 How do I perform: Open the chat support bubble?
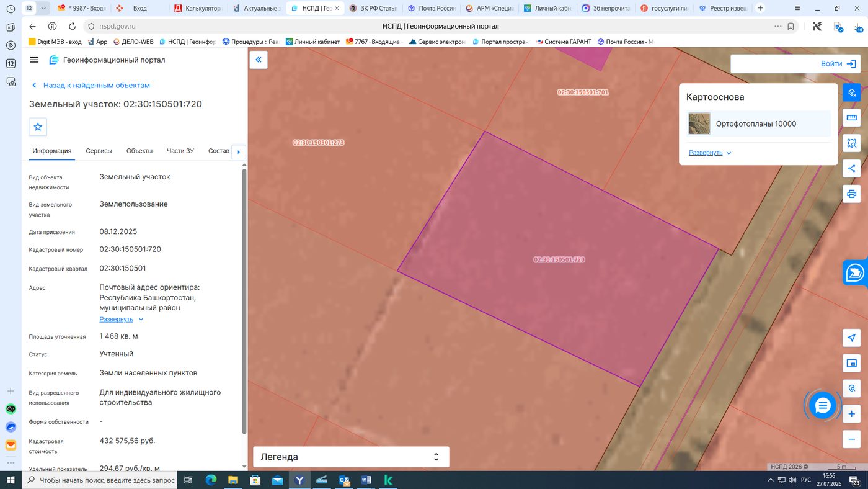[823, 406]
